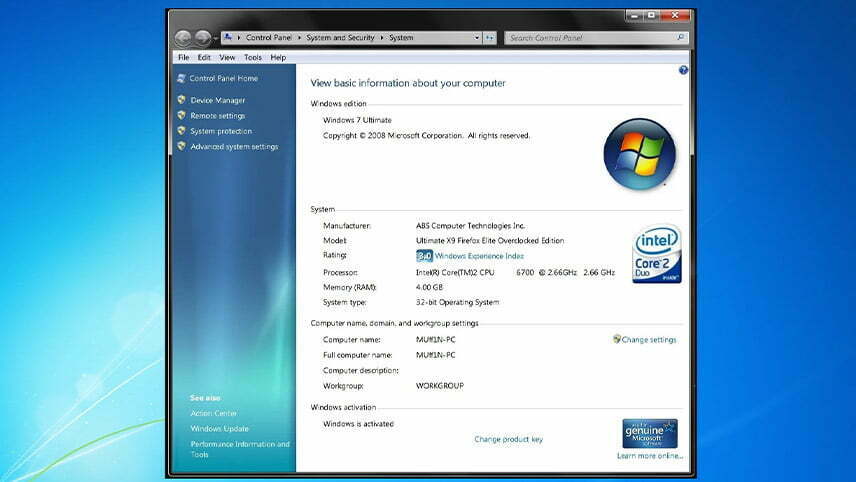856x482 pixels.
Task: Click the Intel Core 2 Duo logo
Action: coord(657,253)
